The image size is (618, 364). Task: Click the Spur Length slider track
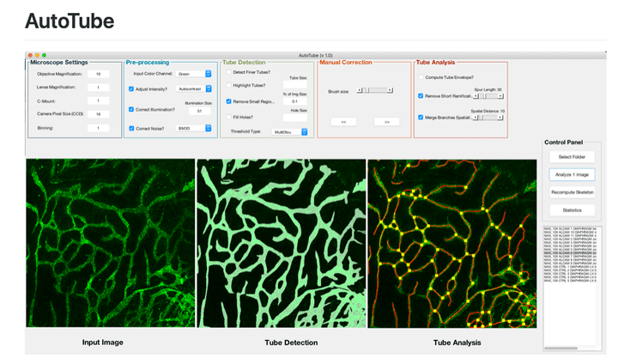[488, 96]
